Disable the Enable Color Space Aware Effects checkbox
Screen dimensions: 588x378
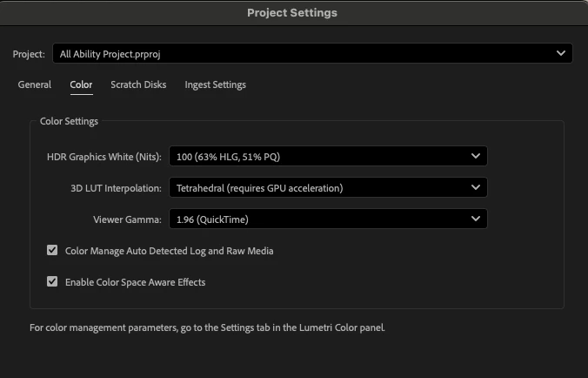52,282
